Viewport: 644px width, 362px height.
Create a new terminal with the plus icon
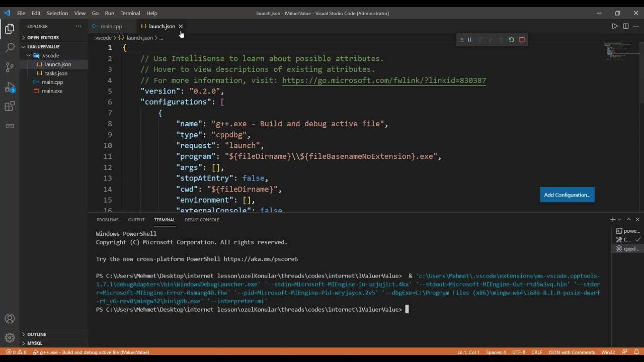coord(612,219)
